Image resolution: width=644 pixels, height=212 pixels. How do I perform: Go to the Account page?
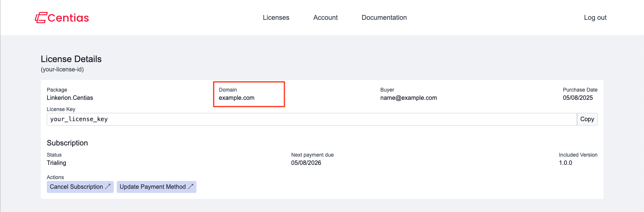pyautogui.click(x=326, y=18)
